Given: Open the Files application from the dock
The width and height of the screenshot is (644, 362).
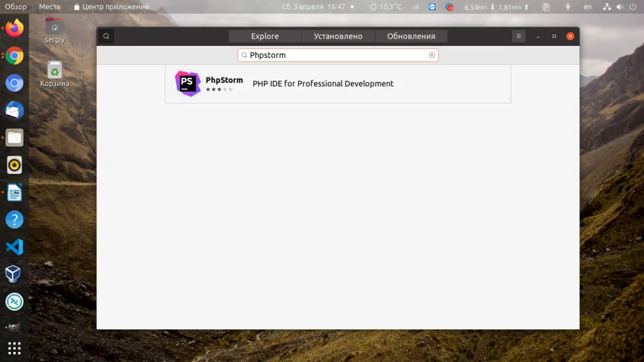Looking at the screenshot, I should pos(14,138).
